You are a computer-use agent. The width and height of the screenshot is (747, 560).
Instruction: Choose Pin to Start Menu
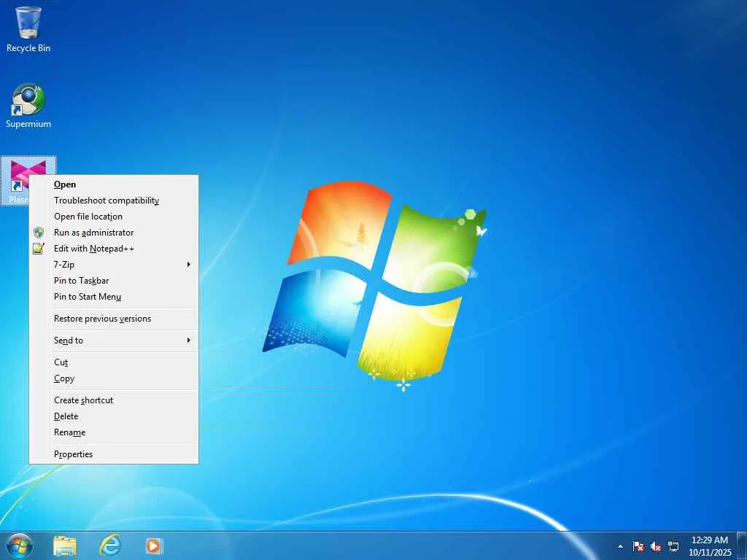click(x=113, y=297)
